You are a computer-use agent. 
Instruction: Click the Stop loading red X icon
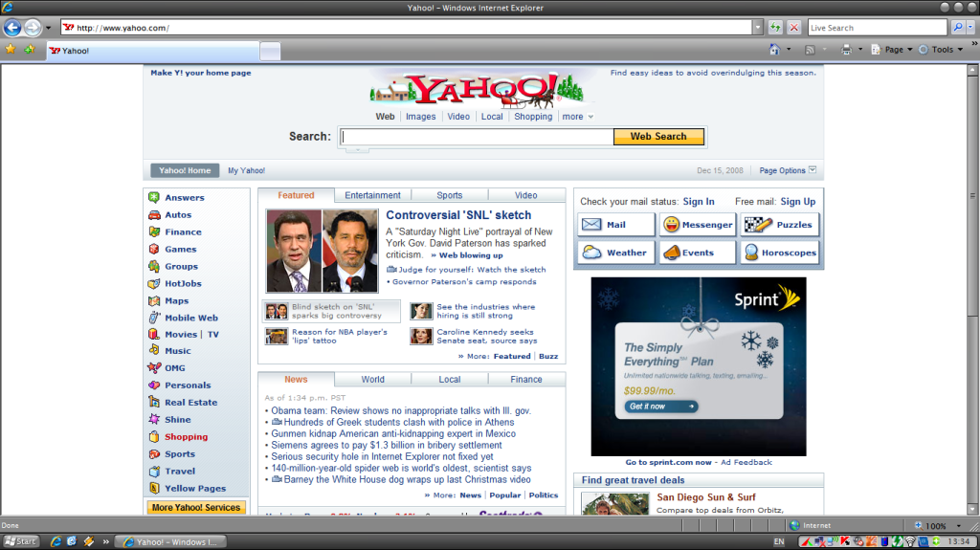coord(793,28)
